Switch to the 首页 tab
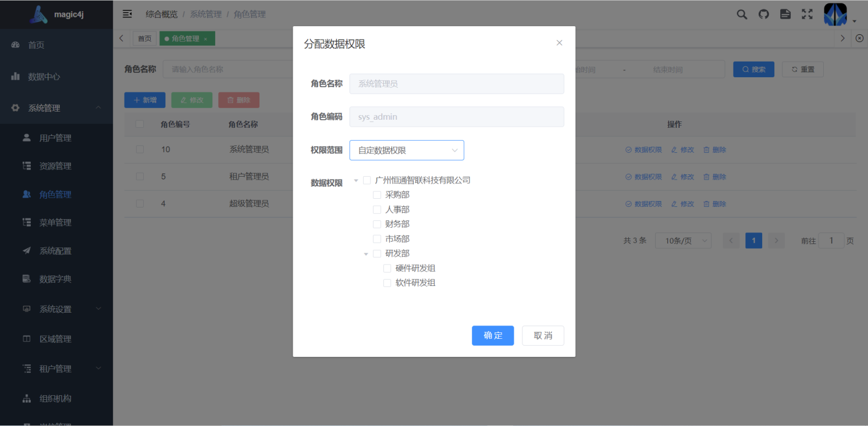This screenshot has height=426, width=868. (144, 38)
